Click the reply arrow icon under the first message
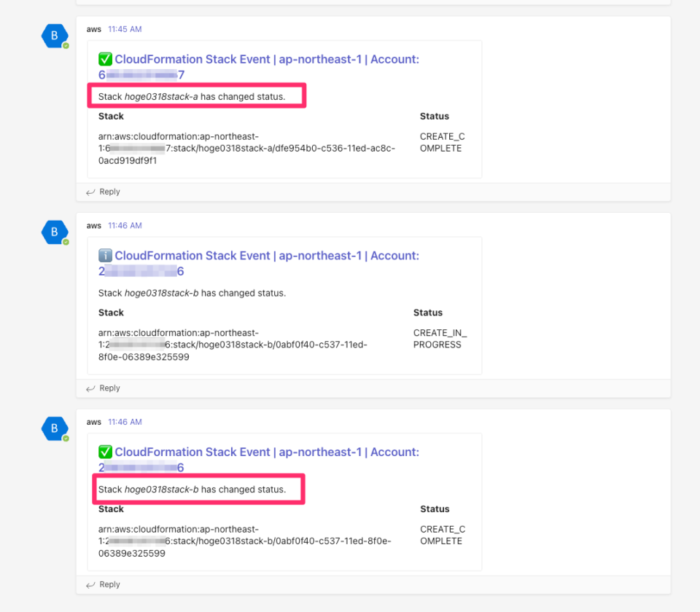The image size is (700, 612). [x=90, y=192]
